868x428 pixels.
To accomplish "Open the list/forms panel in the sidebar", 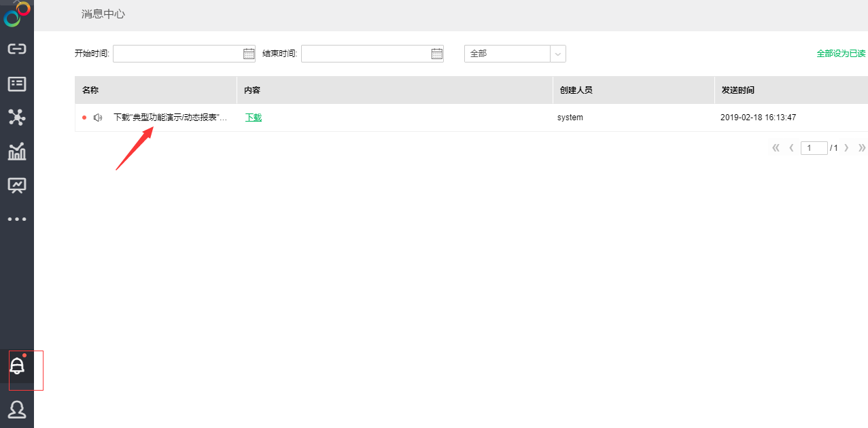I will [17, 84].
